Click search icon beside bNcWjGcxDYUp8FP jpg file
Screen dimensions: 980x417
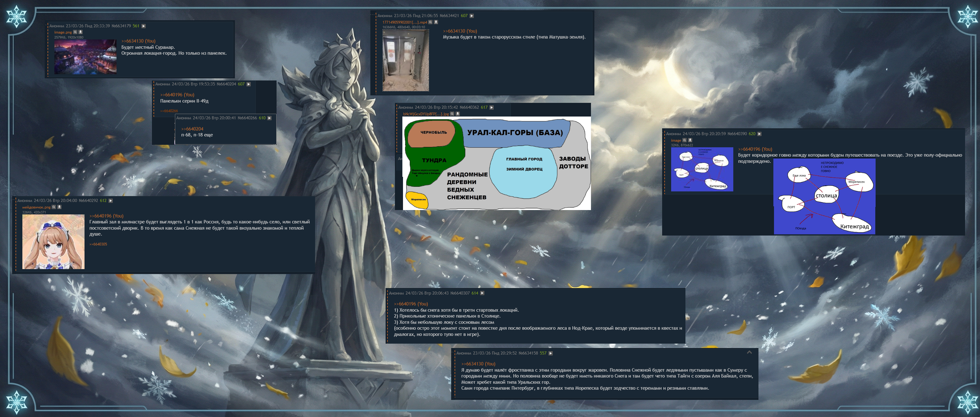pyautogui.click(x=452, y=113)
